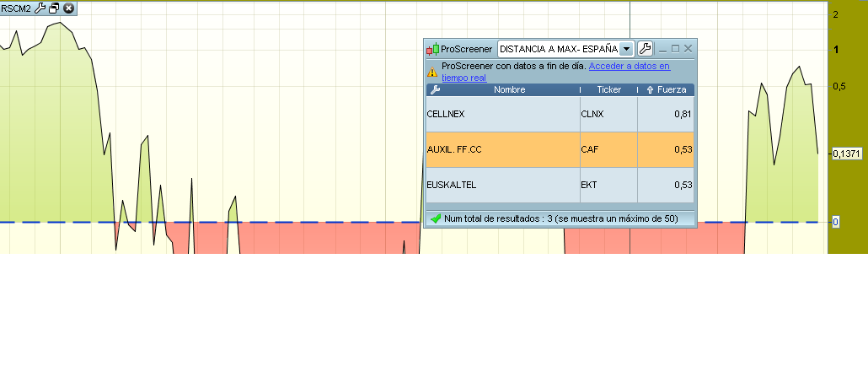Minimize the ProScreener window
The width and height of the screenshot is (868, 388).
click(x=662, y=49)
